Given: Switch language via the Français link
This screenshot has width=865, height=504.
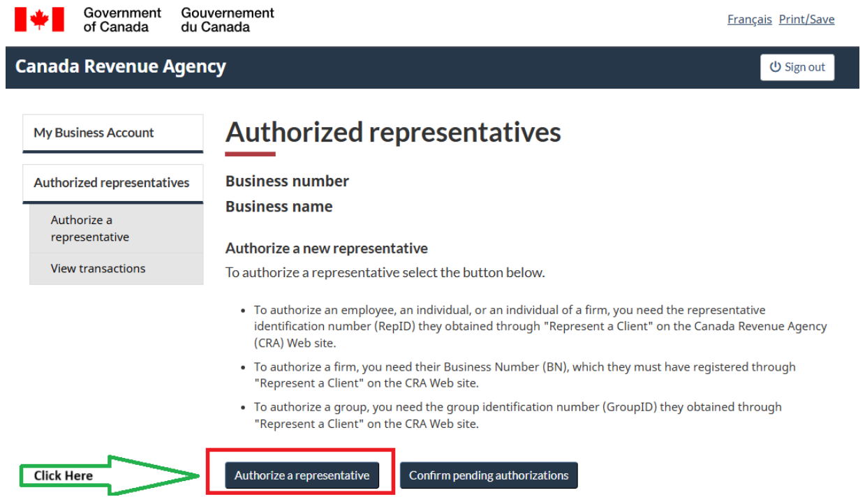Looking at the screenshot, I should [x=749, y=20].
